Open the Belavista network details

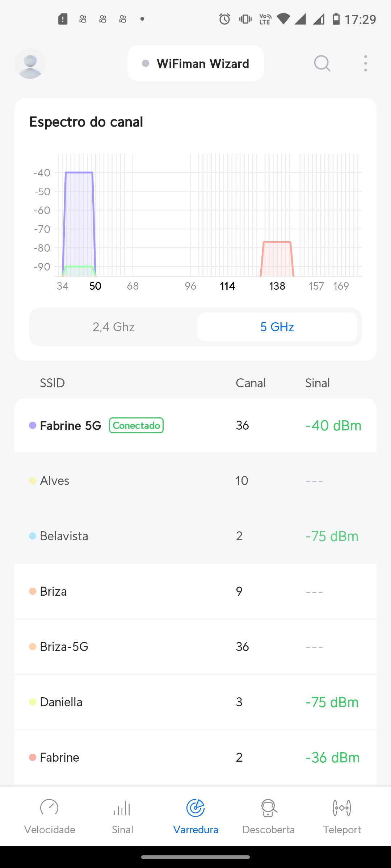195,536
